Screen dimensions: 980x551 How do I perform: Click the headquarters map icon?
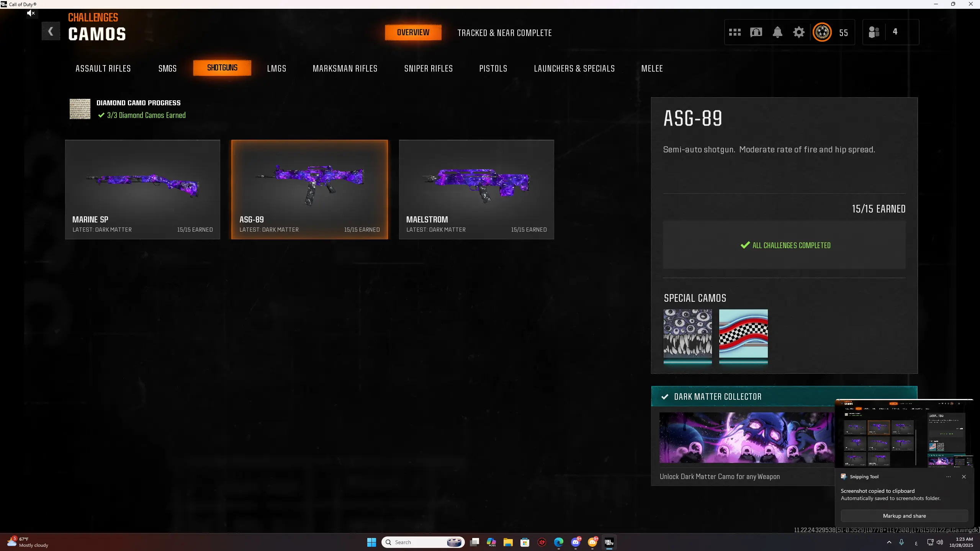pos(756,32)
